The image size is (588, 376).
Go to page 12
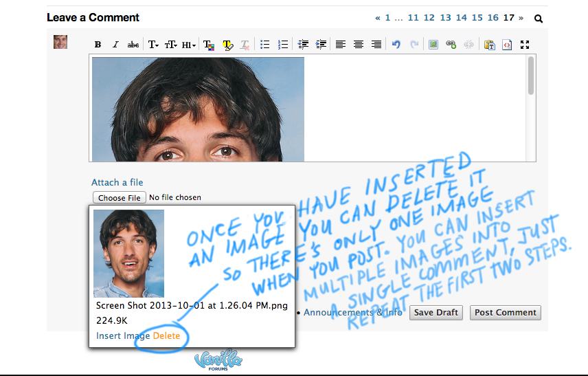[x=429, y=18]
